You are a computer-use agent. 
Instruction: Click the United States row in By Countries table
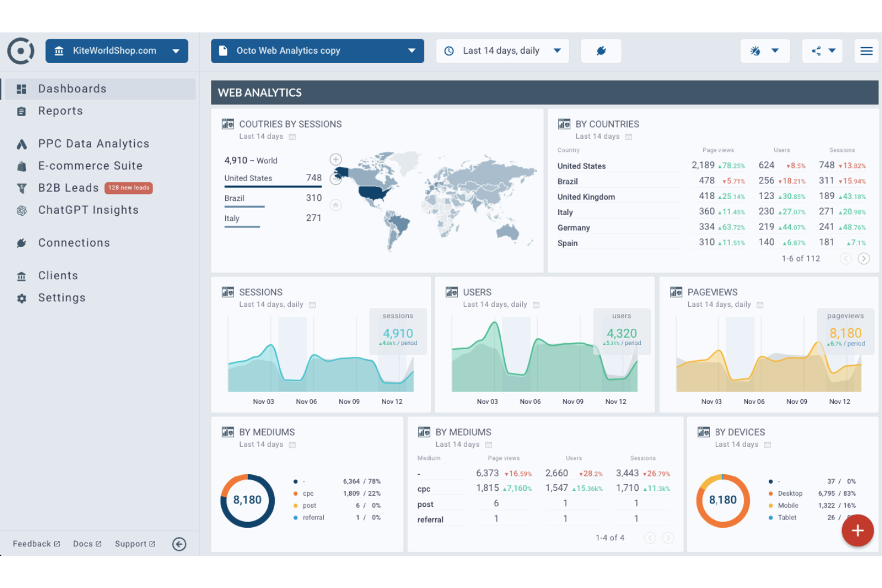(712, 166)
